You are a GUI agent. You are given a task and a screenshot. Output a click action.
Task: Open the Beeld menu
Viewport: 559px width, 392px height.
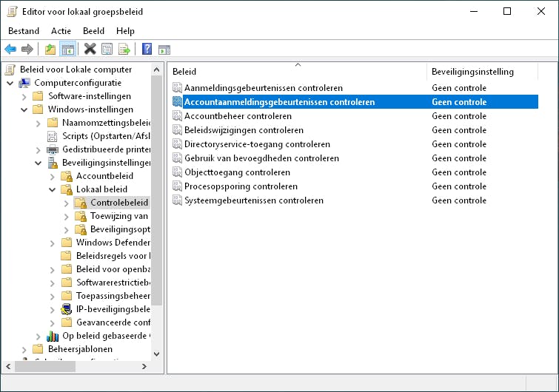tap(94, 31)
